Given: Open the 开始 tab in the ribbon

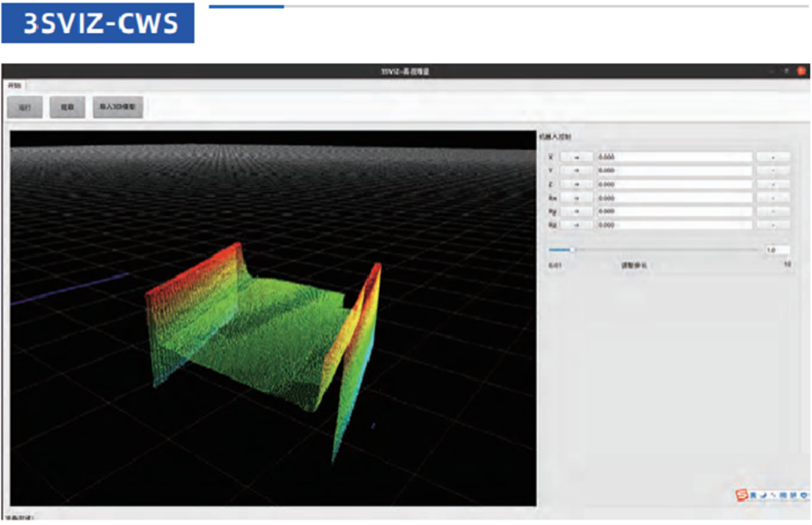Looking at the screenshot, I should tap(15, 86).
